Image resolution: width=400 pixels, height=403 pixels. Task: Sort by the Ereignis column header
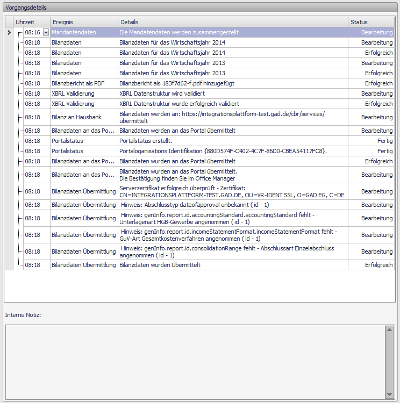[x=84, y=22]
